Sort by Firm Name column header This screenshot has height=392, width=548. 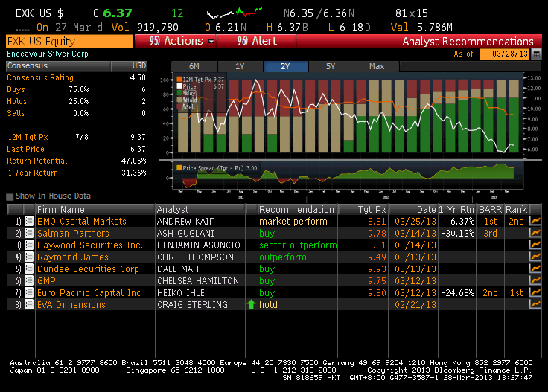click(x=95, y=210)
